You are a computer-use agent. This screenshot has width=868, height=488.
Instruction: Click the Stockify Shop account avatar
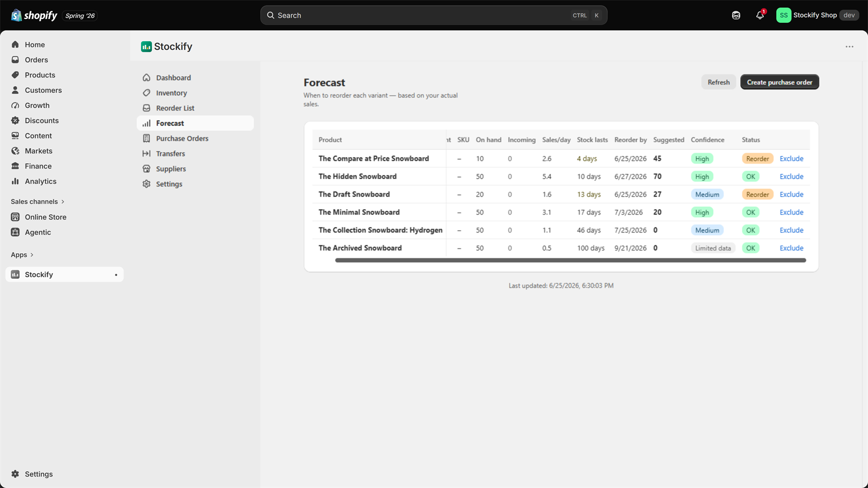click(x=783, y=15)
